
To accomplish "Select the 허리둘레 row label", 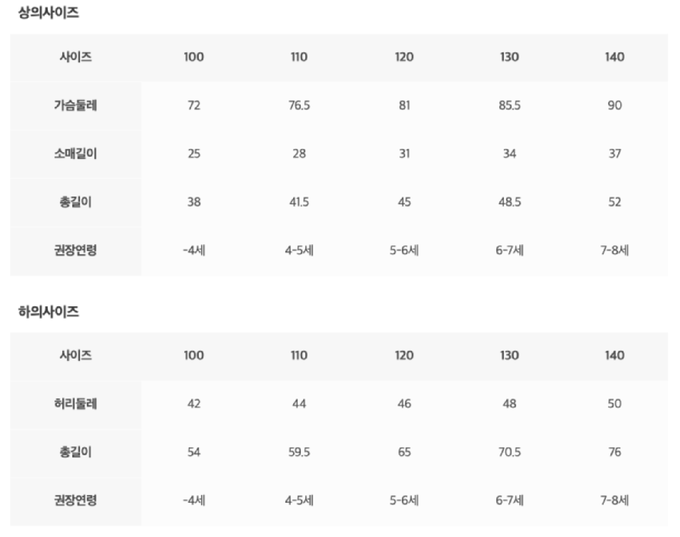I will (x=76, y=404).
